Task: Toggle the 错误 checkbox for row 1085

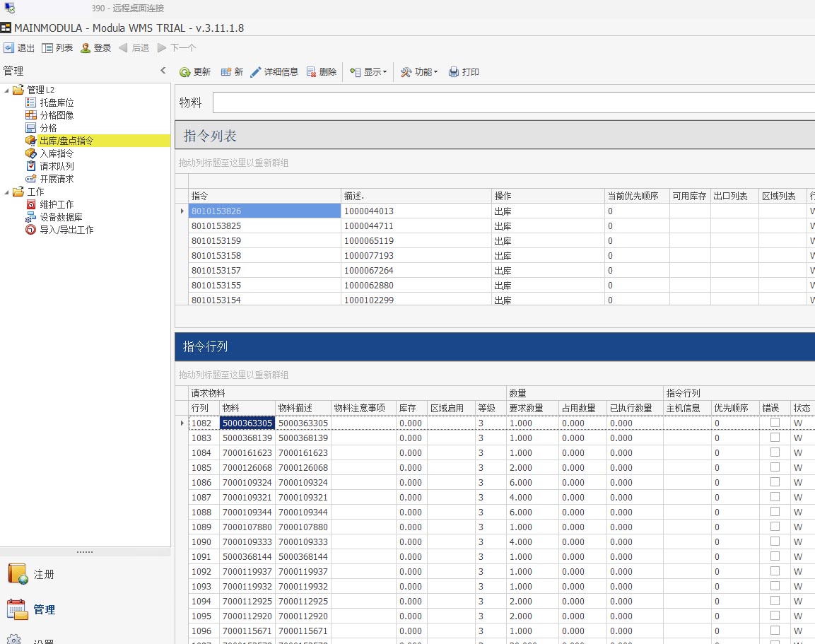Action: pos(775,467)
